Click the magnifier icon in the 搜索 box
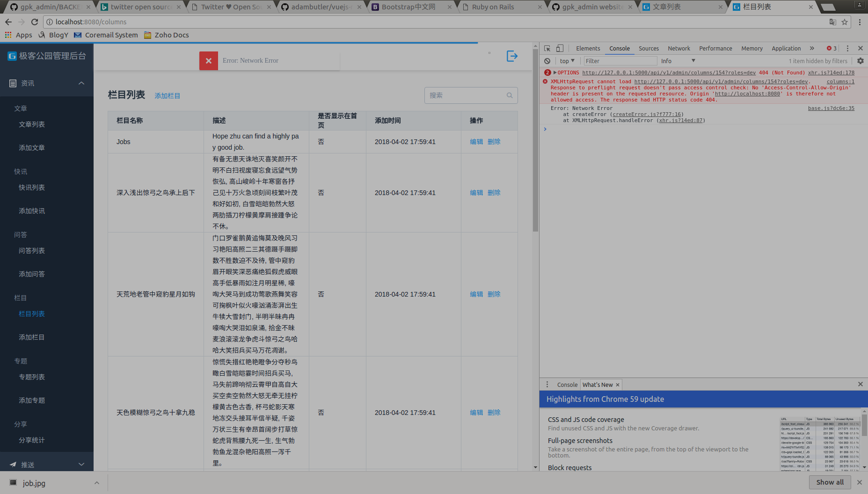The width and height of the screenshot is (868, 494). 510,95
